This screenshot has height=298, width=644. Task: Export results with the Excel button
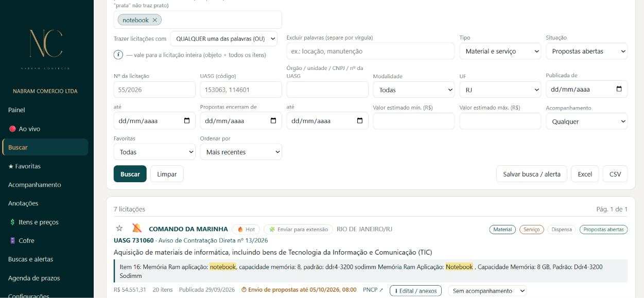coord(585,174)
